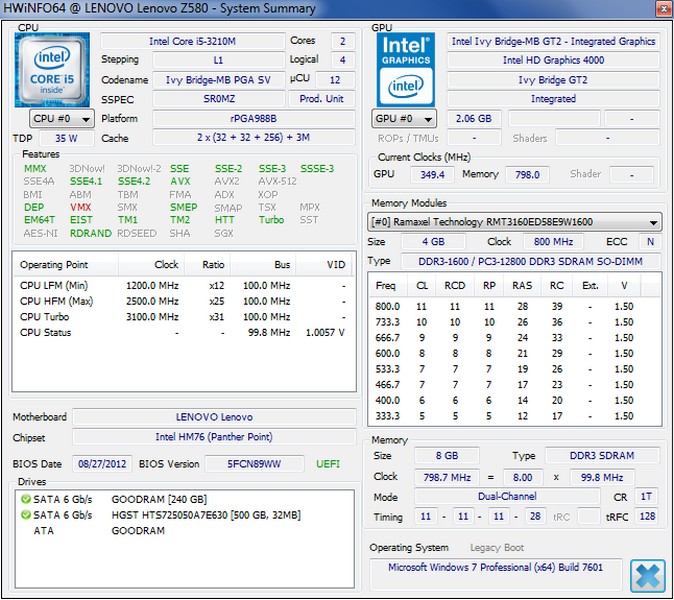Click the 35 W TDP value

[x=66, y=138]
